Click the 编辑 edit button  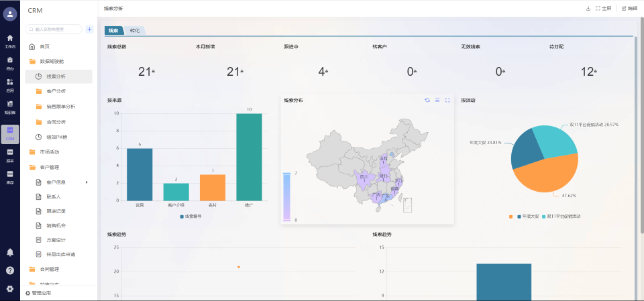pyautogui.click(x=629, y=8)
